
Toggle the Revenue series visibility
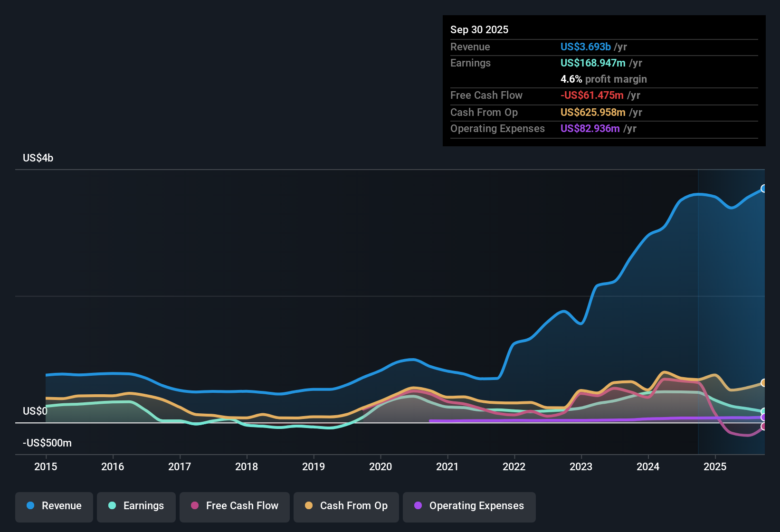(54, 506)
